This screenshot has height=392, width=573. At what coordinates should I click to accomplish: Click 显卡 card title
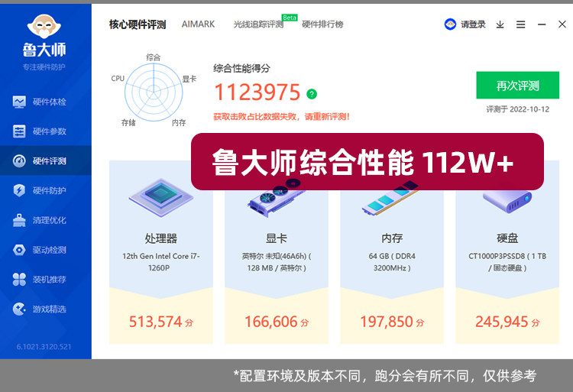(x=277, y=238)
